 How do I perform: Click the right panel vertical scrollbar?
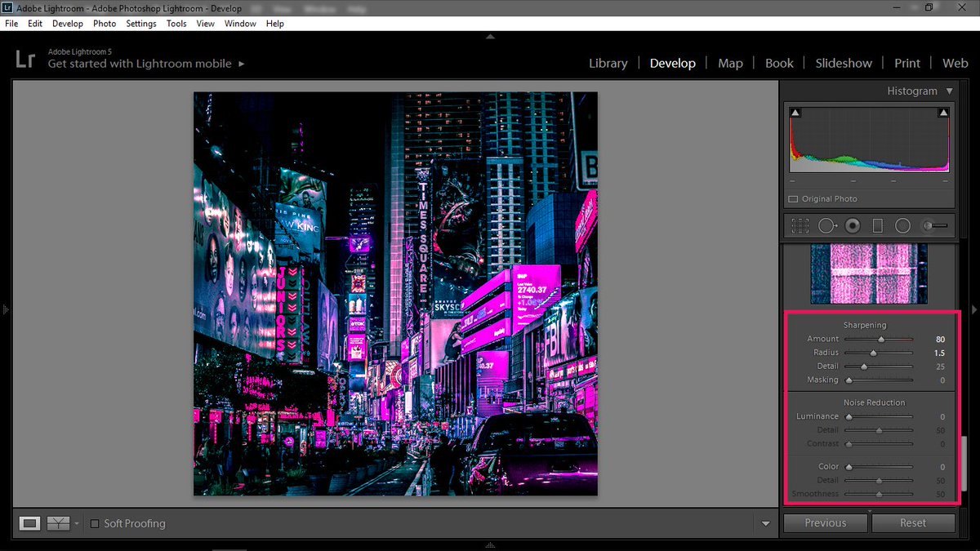(x=963, y=463)
